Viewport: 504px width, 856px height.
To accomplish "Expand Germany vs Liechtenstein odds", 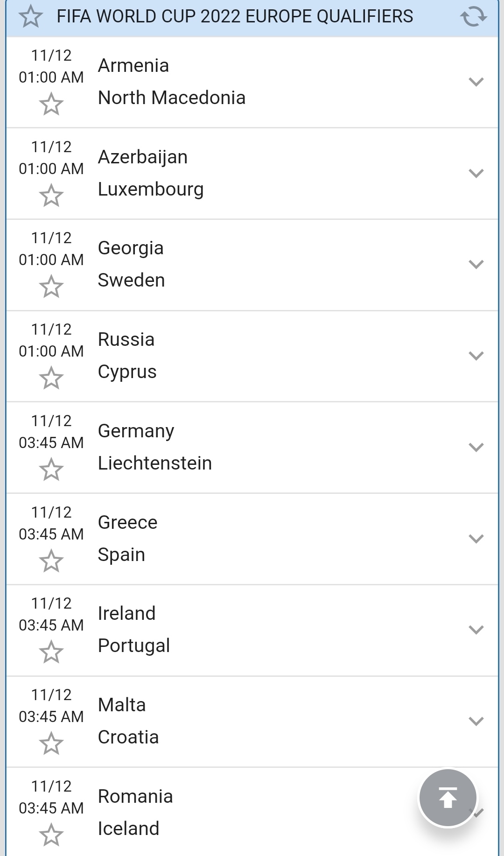I will [x=476, y=448].
